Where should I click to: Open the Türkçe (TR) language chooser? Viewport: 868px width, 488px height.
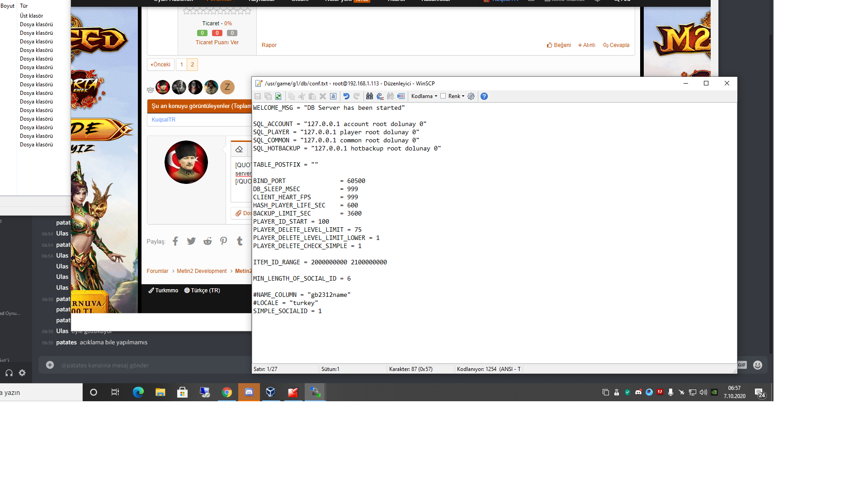pyautogui.click(x=202, y=291)
